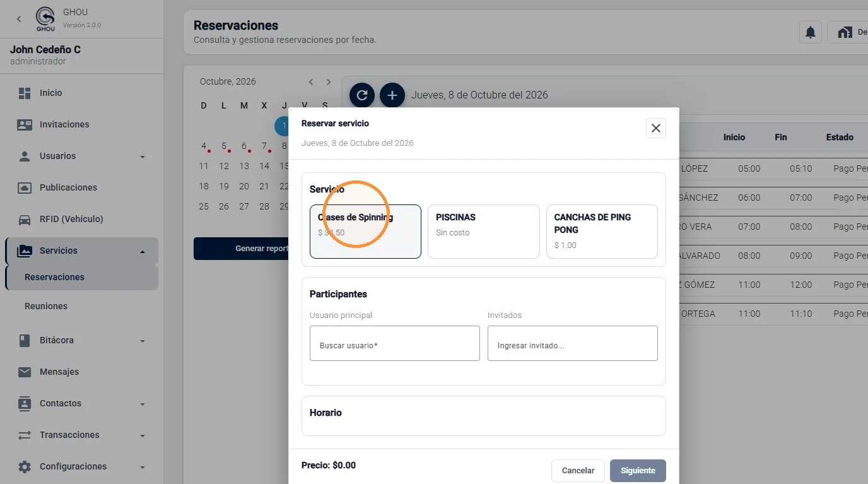
Task: Click the Contactos badge icon
Action: coord(25,403)
